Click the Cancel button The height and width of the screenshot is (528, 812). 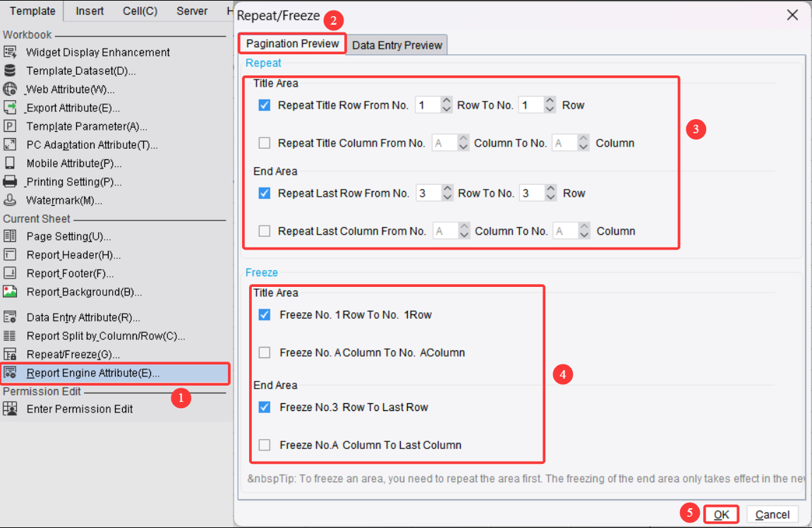[x=772, y=515]
